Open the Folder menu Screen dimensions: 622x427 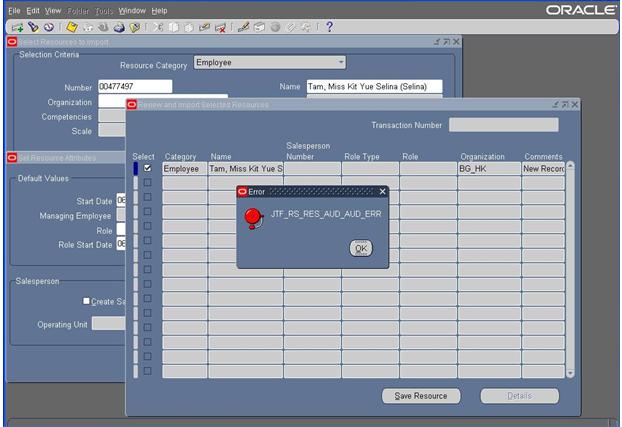pyautogui.click(x=78, y=11)
